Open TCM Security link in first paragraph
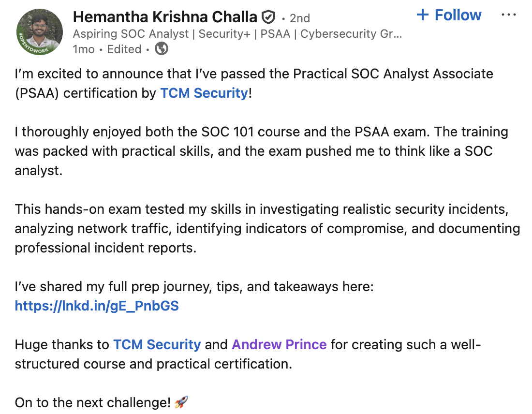This screenshot has height=414, width=532. coord(204,93)
